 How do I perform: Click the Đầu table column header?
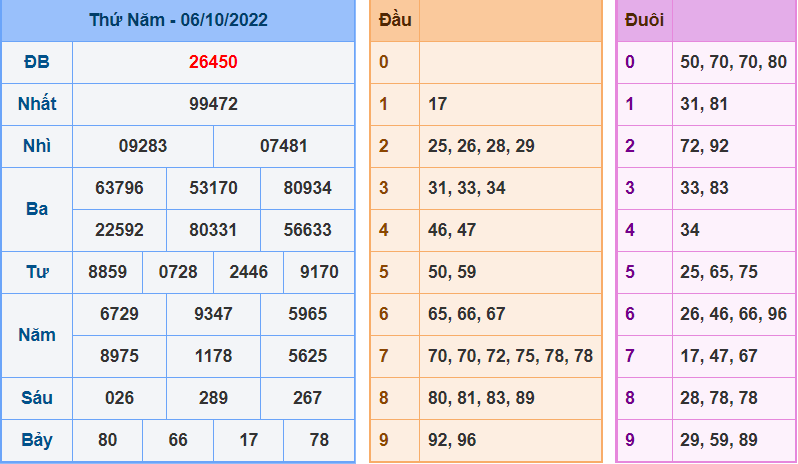[x=395, y=20]
